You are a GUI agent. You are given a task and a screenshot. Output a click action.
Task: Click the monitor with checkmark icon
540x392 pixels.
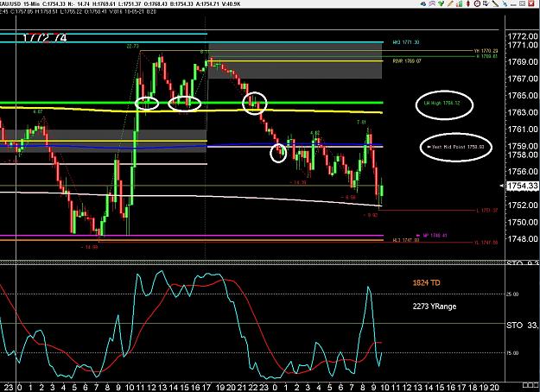click(486, 3)
